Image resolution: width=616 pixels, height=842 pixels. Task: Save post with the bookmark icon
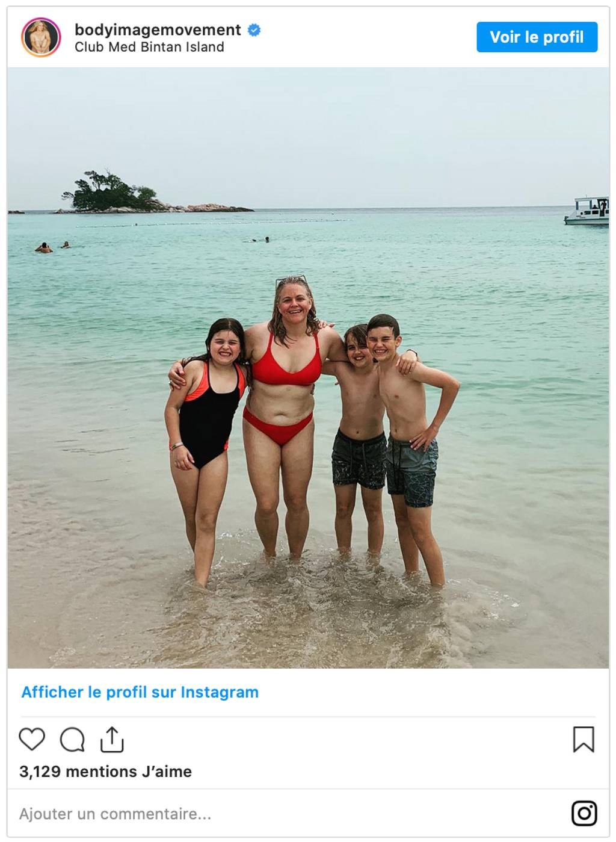[x=584, y=739]
